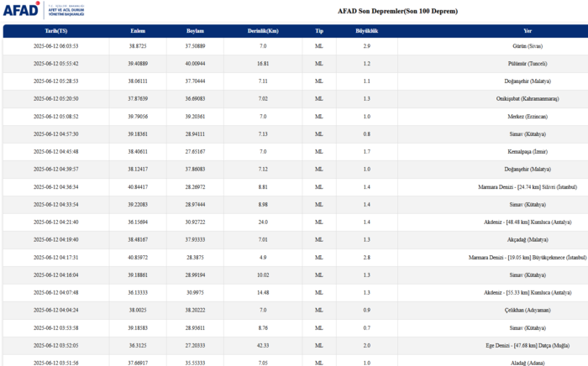The height and width of the screenshot is (366, 588).
Task: Click the Tip column header
Action: click(318, 31)
